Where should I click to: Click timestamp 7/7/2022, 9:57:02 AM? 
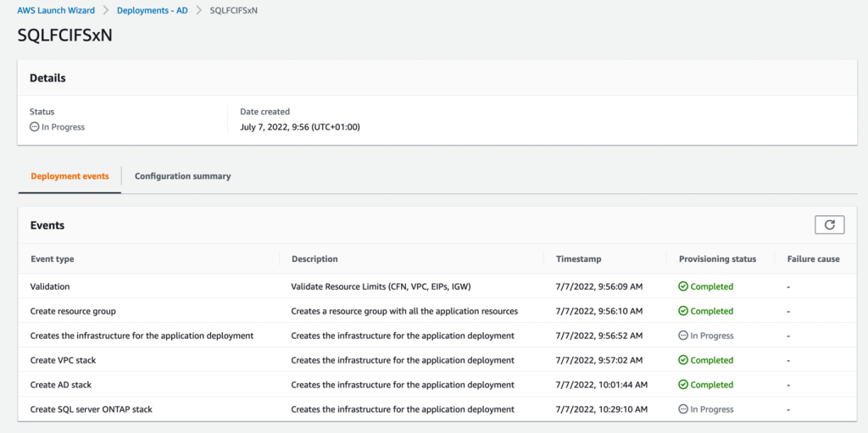click(599, 360)
